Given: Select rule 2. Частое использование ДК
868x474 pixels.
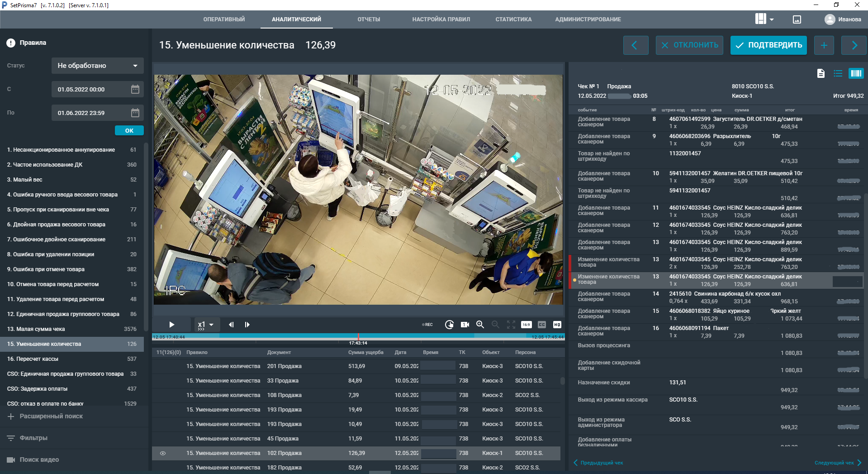Looking at the screenshot, I should tap(72, 165).
